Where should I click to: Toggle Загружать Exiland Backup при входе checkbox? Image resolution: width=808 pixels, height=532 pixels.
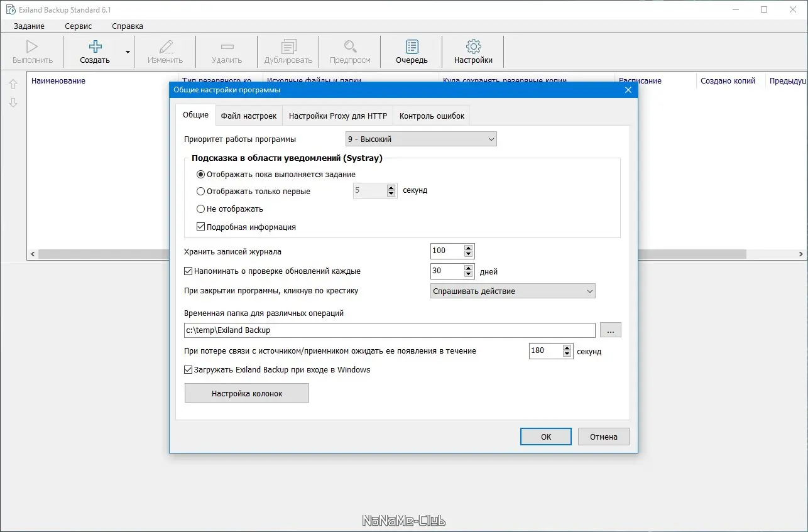188,369
